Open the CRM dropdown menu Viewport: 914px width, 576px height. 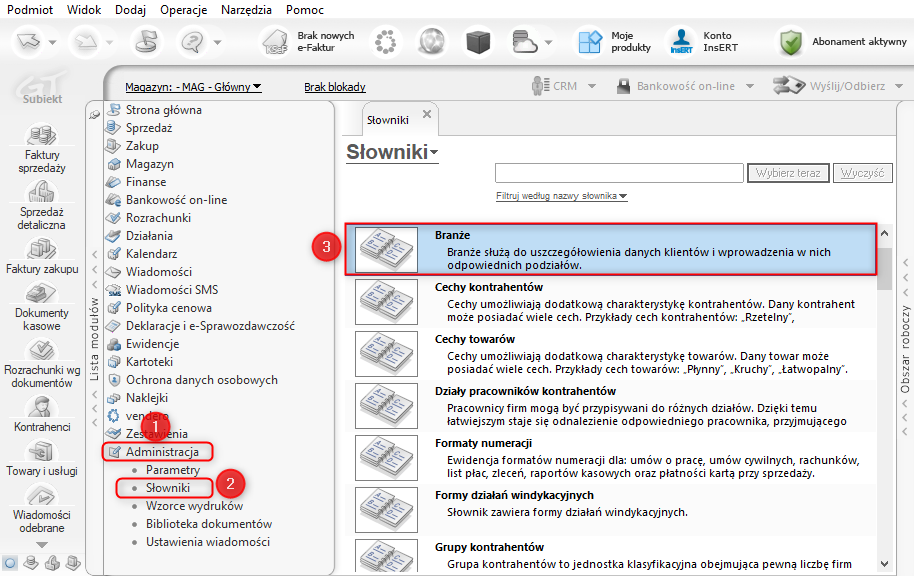click(564, 86)
